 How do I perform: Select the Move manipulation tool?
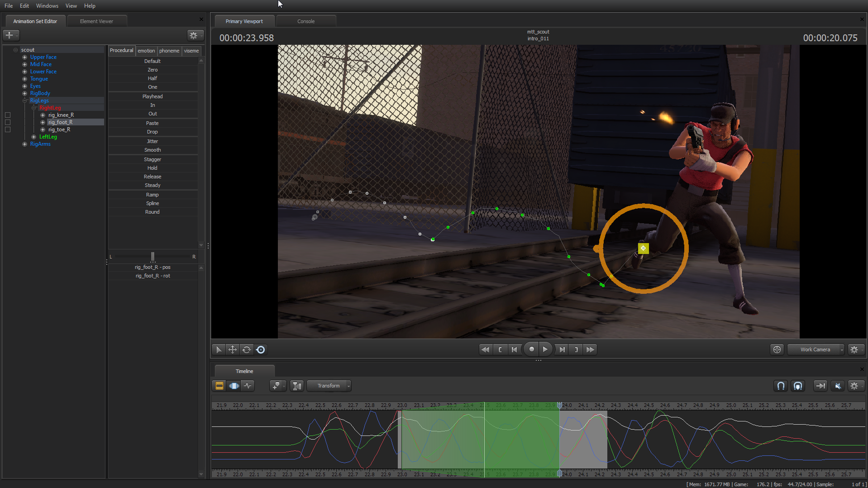pos(232,349)
